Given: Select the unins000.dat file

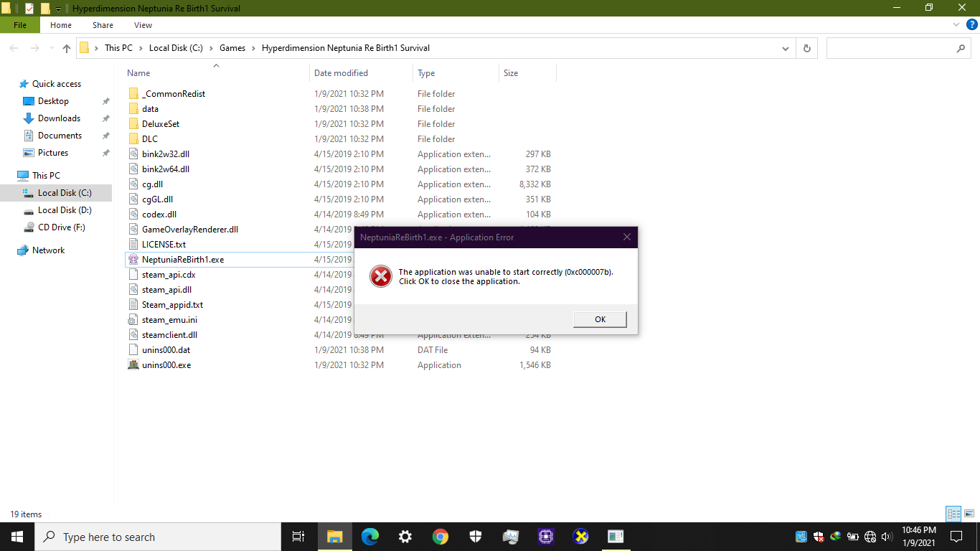Looking at the screenshot, I should (x=166, y=350).
